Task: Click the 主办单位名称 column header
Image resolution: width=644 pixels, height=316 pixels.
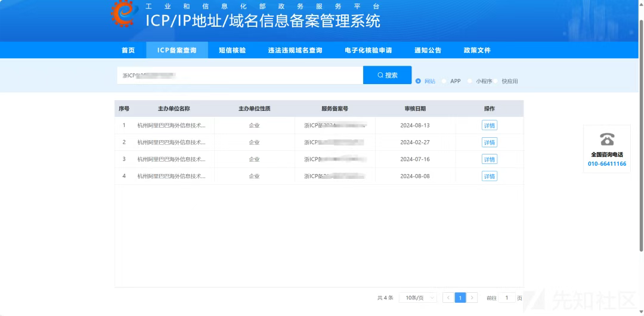Action: click(x=174, y=109)
